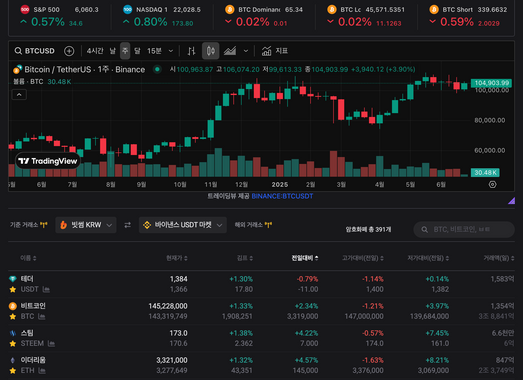Click the 이더리움 coin icon
Screen dimensions: 523x380
pyautogui.click(x=13, y=360)
